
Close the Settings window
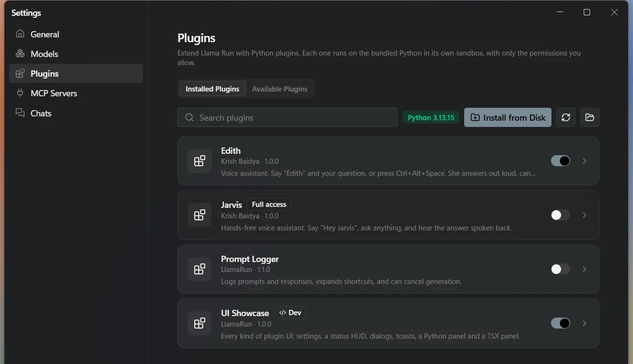[614, 12]
